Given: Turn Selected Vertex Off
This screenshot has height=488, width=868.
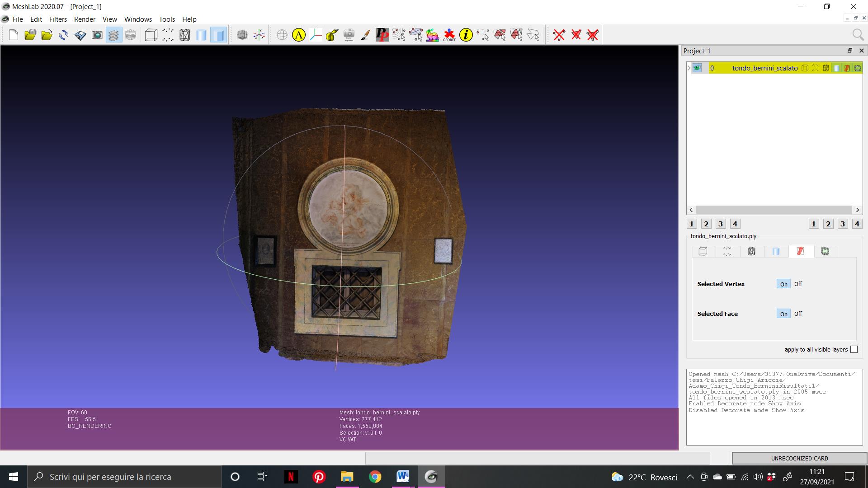Looking at the screenshot, I should (798, 284).
